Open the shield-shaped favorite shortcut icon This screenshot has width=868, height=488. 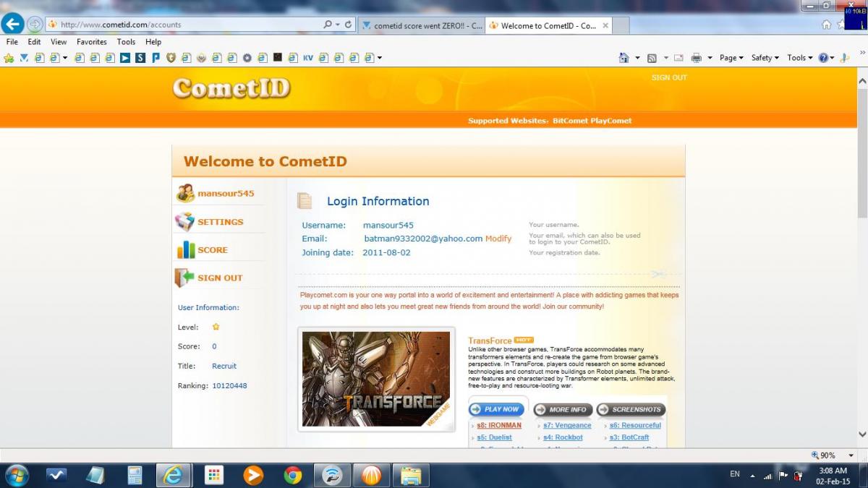click(x=171, y=58)
